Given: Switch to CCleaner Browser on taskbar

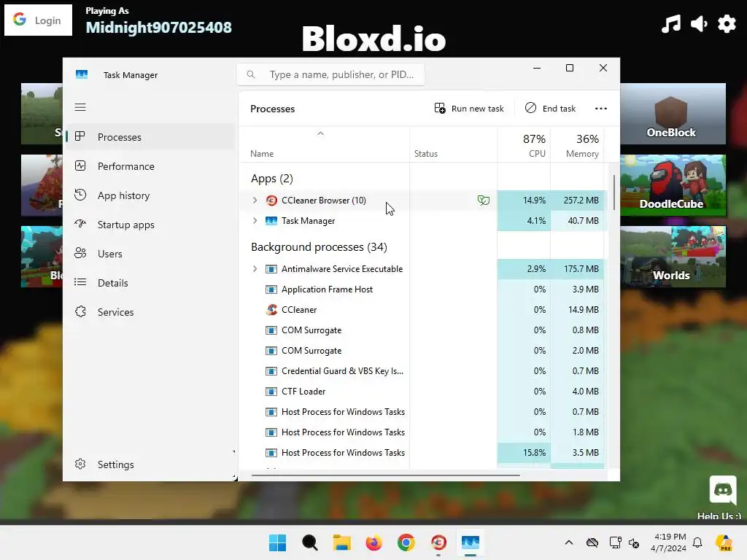Looking at the screenshot, I should [438, 542].
